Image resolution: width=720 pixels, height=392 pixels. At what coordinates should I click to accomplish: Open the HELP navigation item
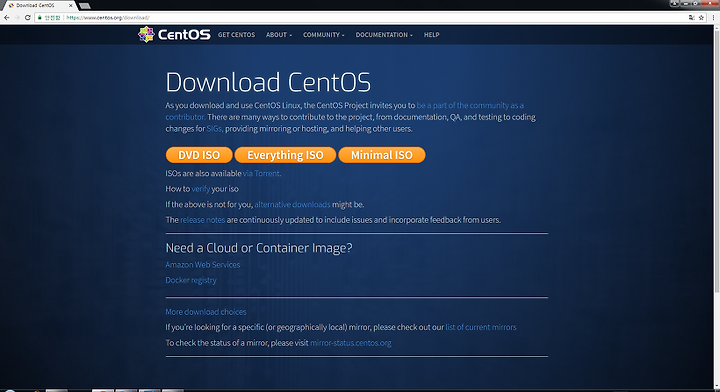coord(432,35)
